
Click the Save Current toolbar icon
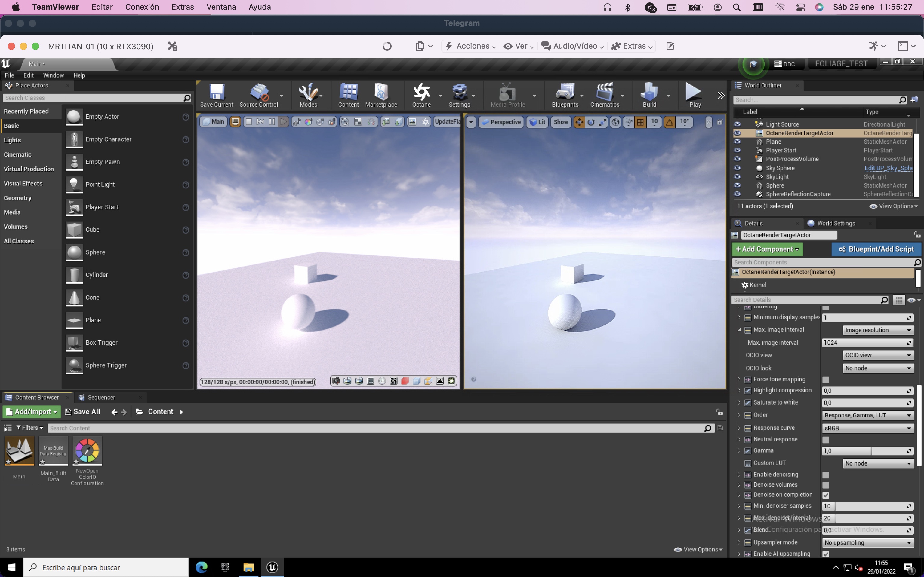(x=217, y=95)
